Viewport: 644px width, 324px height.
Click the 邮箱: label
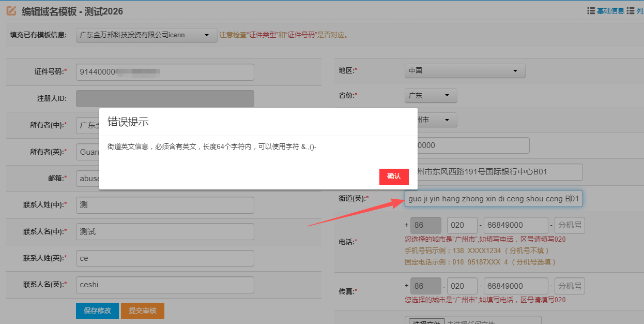coord(58,178)
